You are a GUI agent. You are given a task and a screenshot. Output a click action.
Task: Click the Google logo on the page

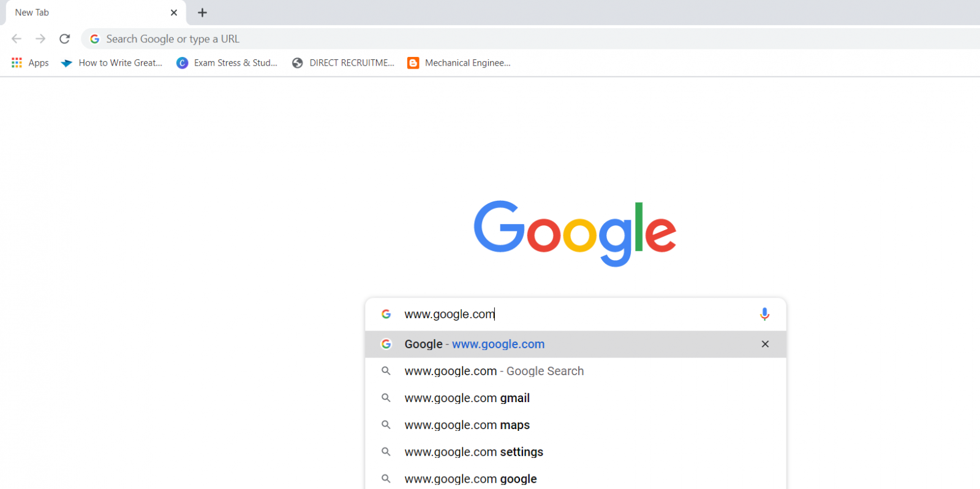coord(576,233)
